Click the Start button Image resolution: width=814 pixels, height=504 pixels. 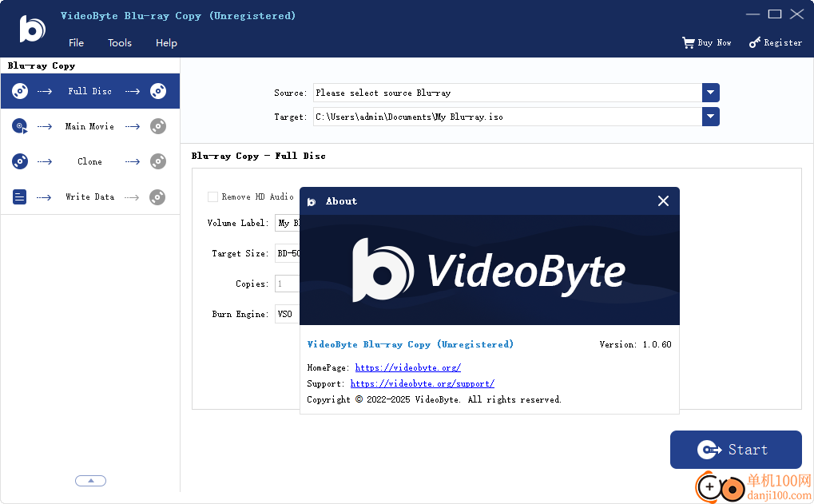(736, 450)
